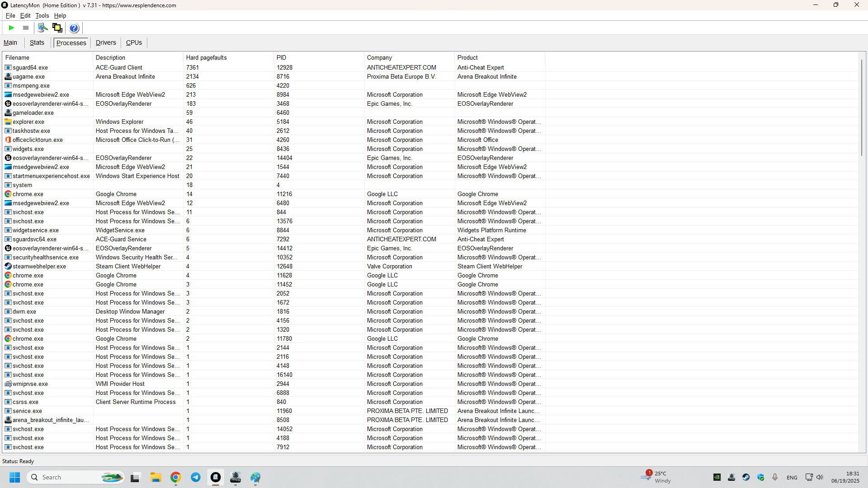
Task: Open Google Chrome from the taskbar
Action: pos(176,477)
